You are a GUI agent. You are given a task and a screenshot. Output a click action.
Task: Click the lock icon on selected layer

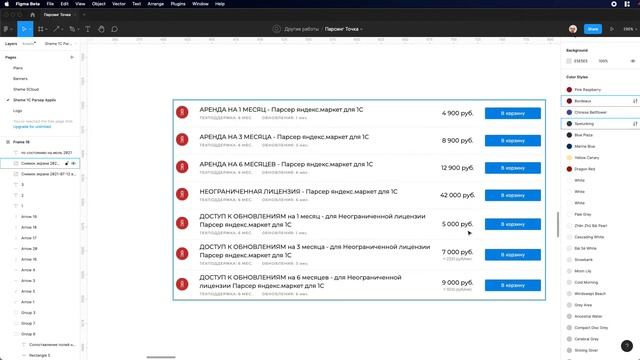click(67, 163)
